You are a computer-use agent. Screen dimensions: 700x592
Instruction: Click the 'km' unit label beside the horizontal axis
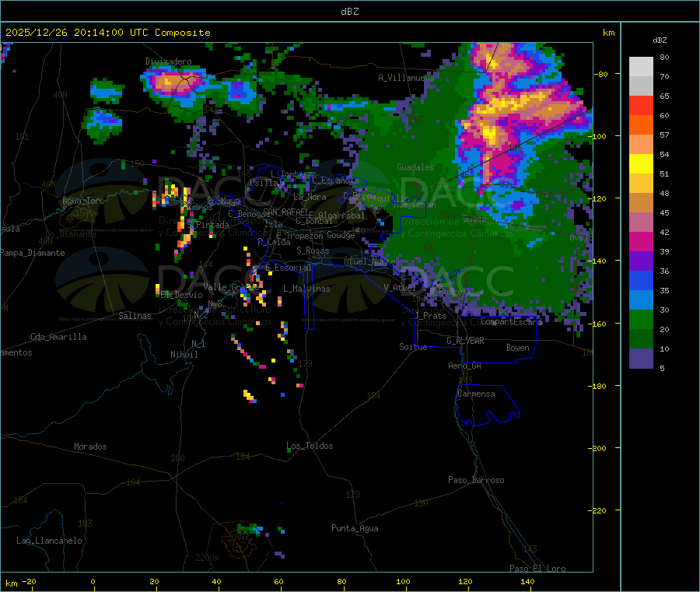[x=11, y=583]
